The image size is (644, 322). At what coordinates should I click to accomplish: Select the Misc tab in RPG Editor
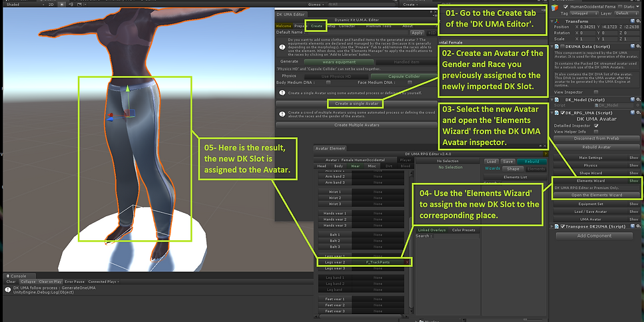click(372, 166)
